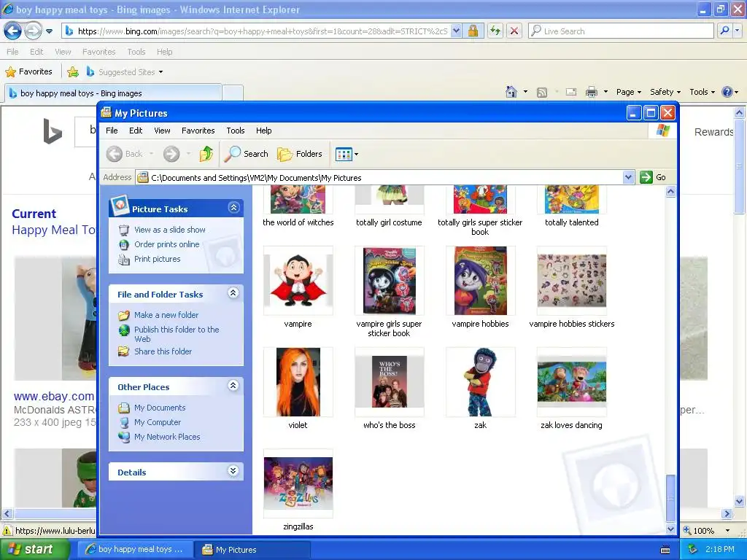Open the Edit menu in My Pictures
This screenshot has width=747, height=560.
[x=136, y=131]
